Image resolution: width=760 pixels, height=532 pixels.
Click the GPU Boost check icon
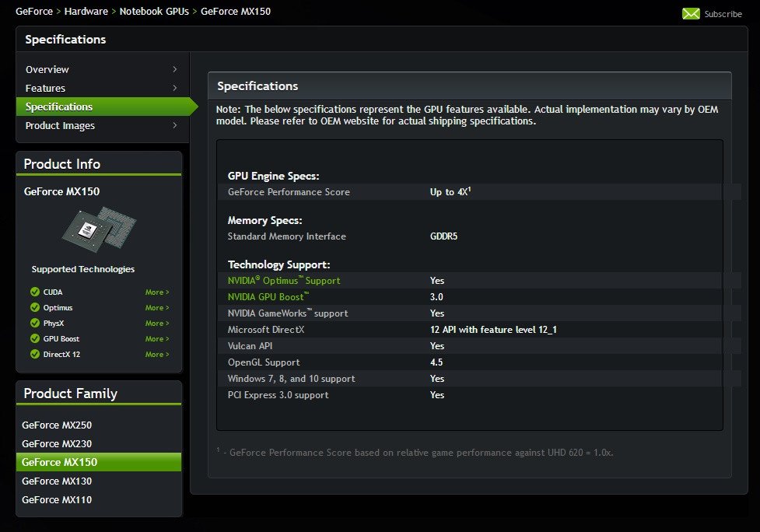pos(34,339)
